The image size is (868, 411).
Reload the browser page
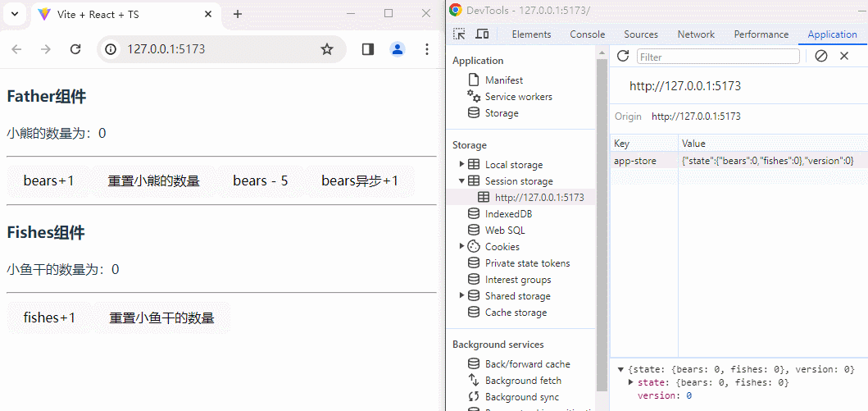tap(75, 49)
